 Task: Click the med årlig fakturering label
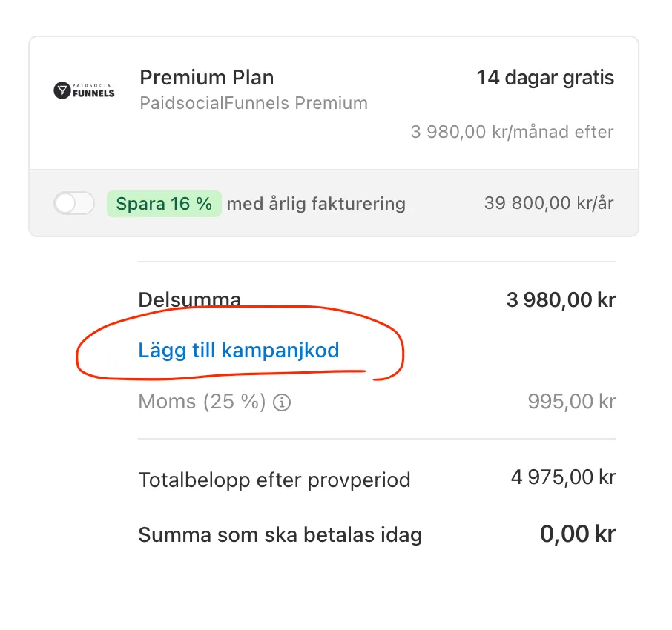[316, 204]
